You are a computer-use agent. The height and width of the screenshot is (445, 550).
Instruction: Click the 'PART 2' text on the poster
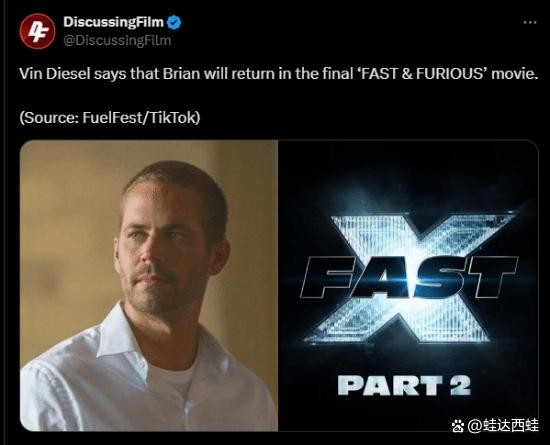pos(404,385)
